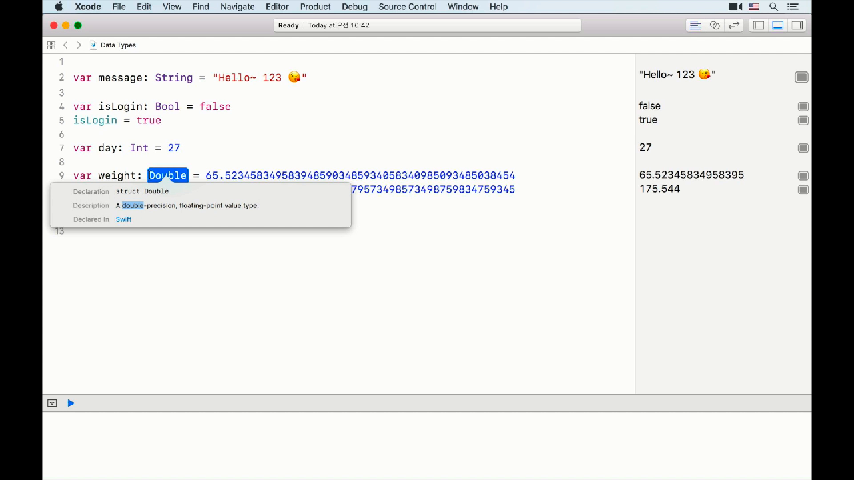
Task: Open the Edit menu
Action: [x=144, y=7]
